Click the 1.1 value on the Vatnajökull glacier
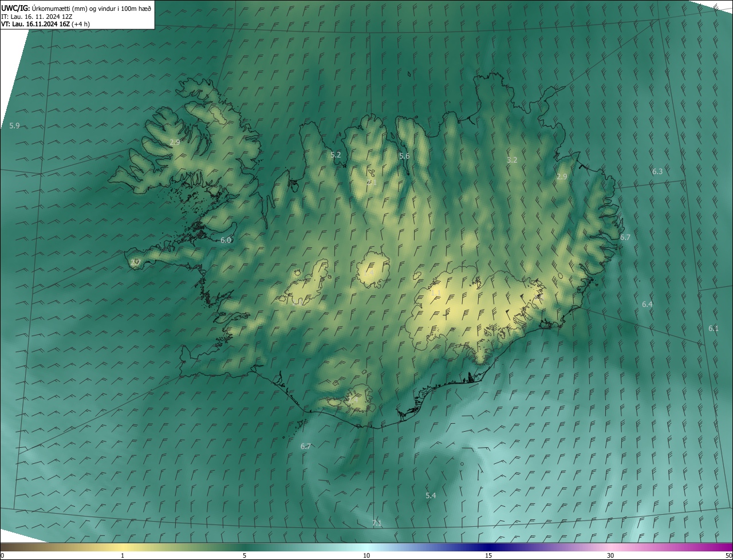Screen dimensions: 733x560 436,293
